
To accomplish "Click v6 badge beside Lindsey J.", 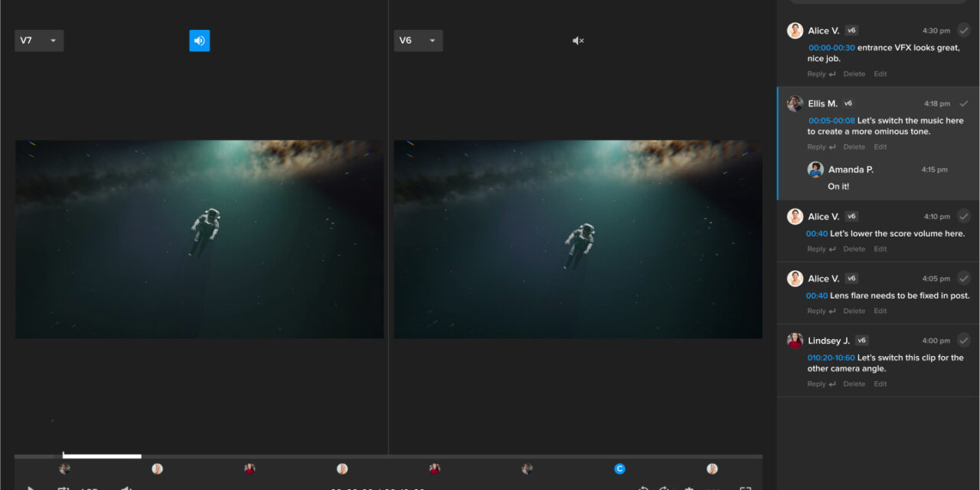I will (861, 341).
